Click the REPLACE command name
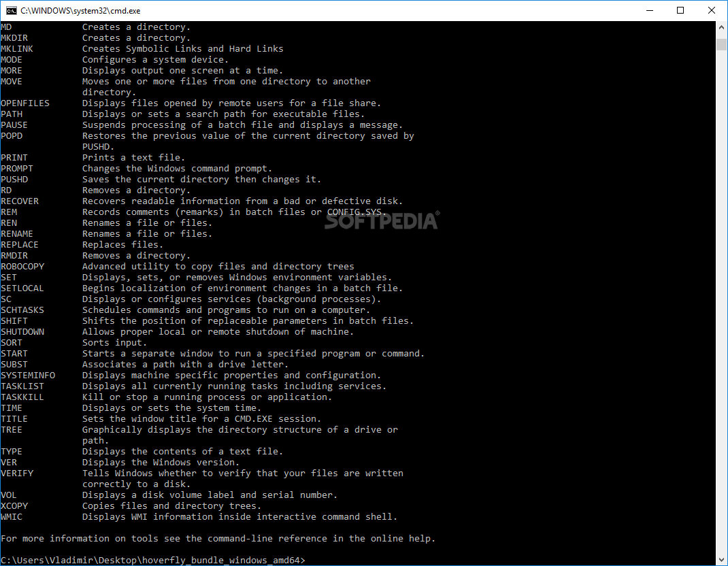 click(20, 245)
